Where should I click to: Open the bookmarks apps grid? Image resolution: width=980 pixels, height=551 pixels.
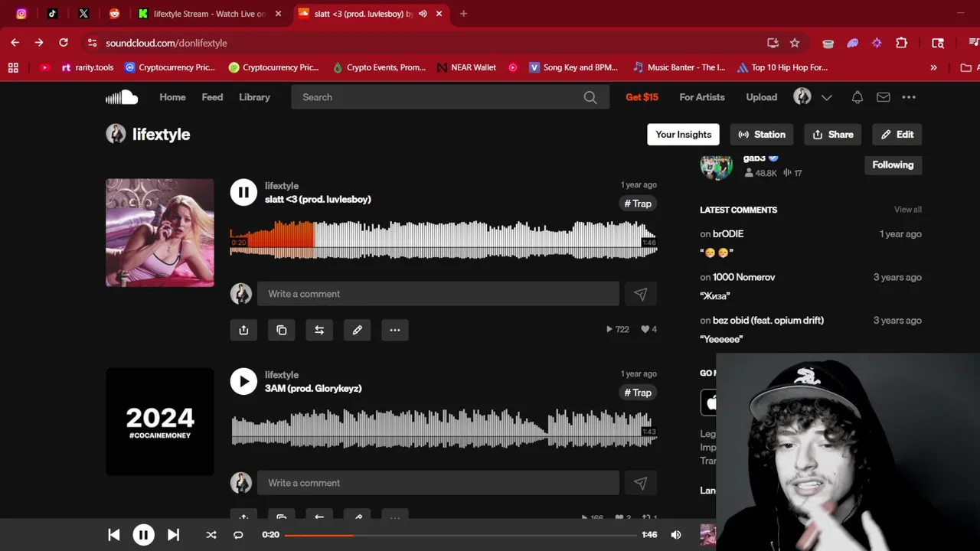[13, 67]
